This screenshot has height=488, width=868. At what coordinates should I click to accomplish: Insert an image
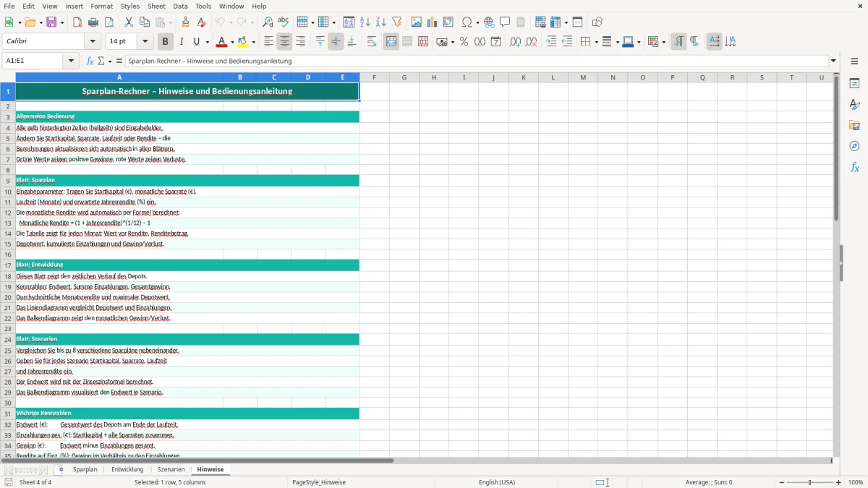point(417,22)
